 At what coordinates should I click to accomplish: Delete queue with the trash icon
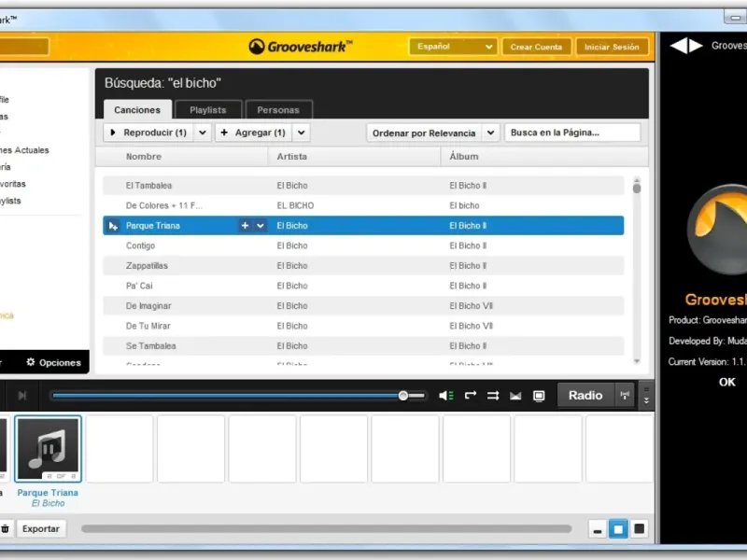(x=5, y=528)
